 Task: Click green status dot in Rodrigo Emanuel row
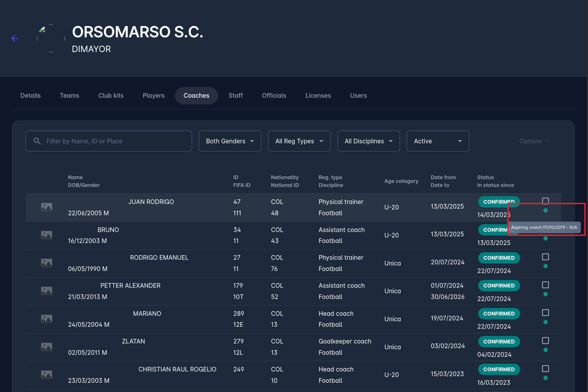click(x=545, y=266)
